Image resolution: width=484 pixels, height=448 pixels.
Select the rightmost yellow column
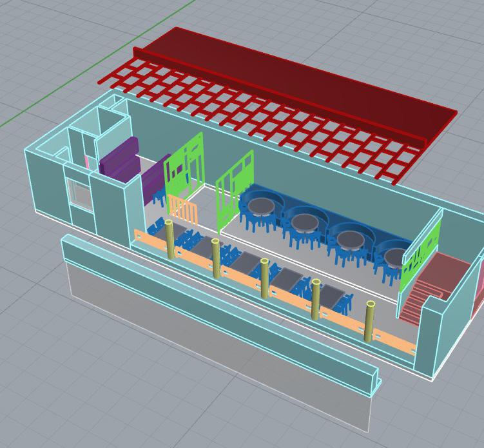pyautogui.click(x=369, y=321)
